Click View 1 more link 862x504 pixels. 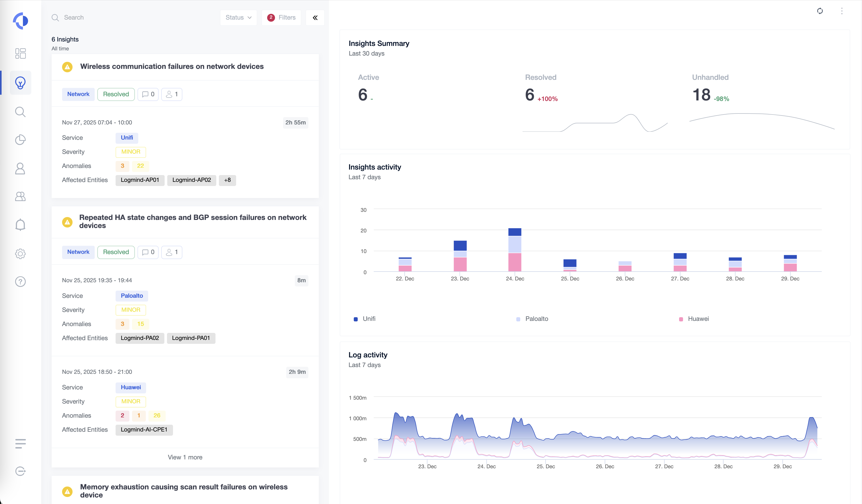(185, 457)
